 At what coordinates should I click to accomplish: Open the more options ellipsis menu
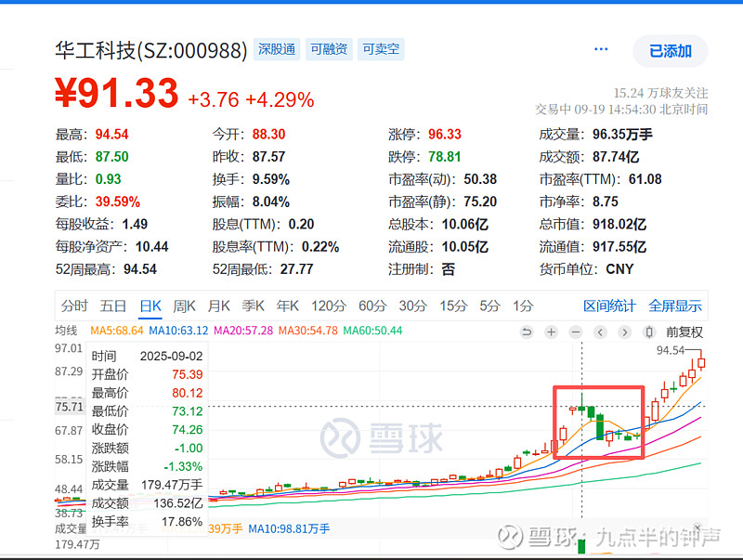(x=600, y=51)
